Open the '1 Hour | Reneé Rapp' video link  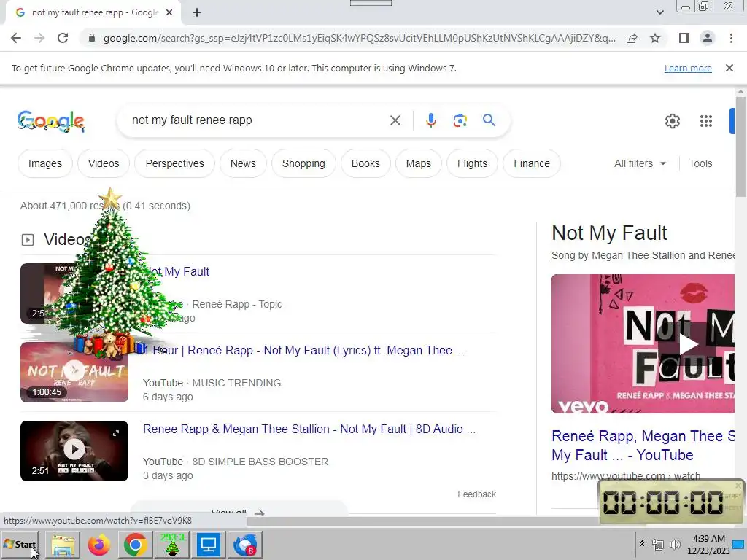point(304,351)
